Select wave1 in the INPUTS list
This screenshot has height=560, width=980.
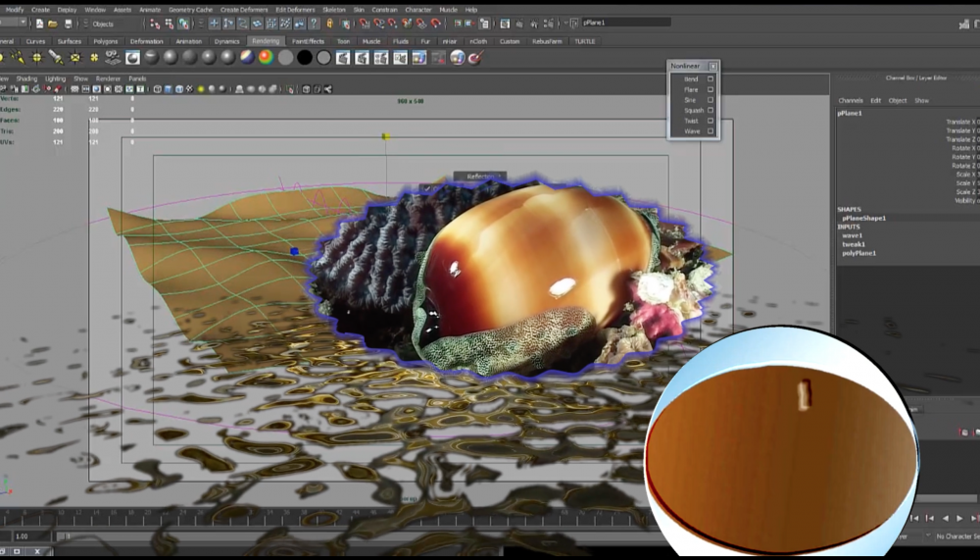(853, 235)
